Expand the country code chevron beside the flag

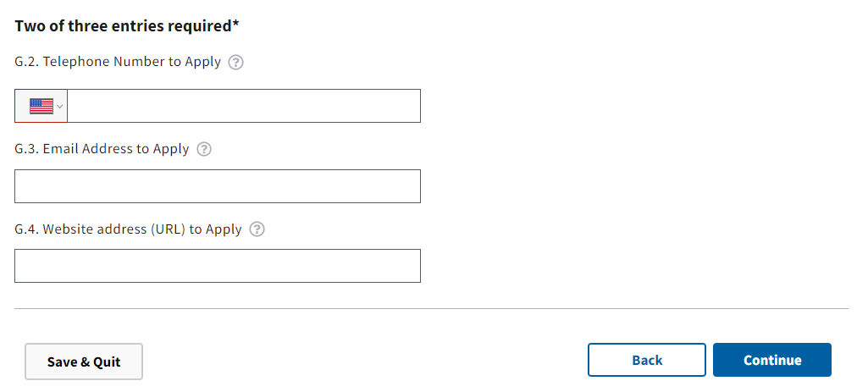(60, 107)
